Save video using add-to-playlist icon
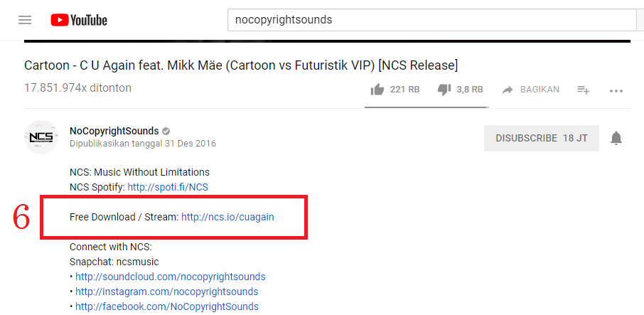This screenshot has width=644, height=315. [584, 90]
